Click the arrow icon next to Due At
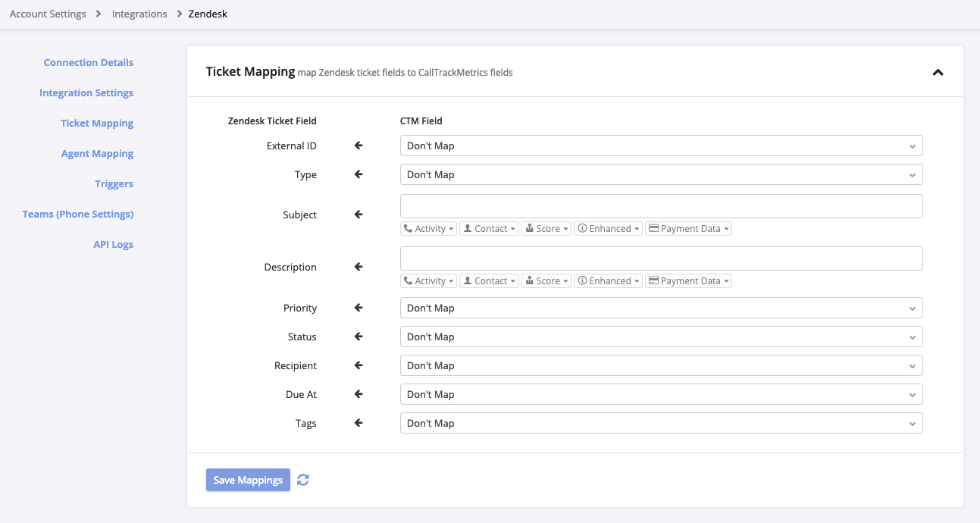The width and height of the screenshot is (980, 523). coord(359,394)
